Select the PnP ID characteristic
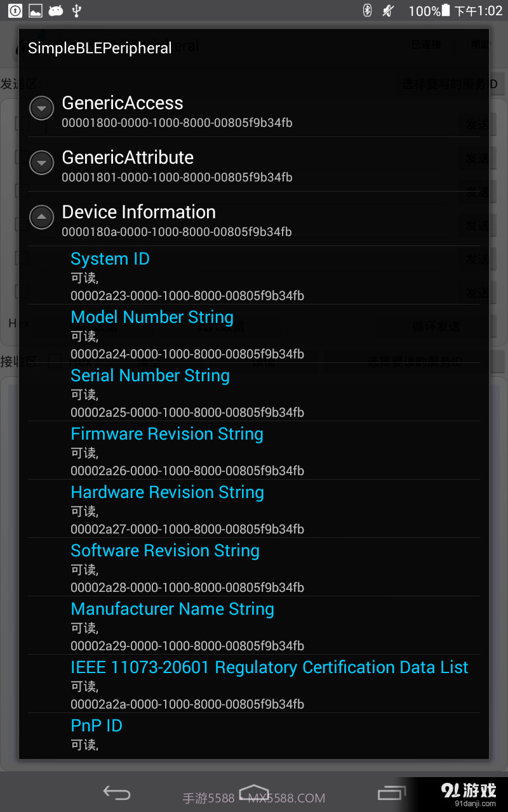This screenshot has width=508, height=812. click(97, 725)
